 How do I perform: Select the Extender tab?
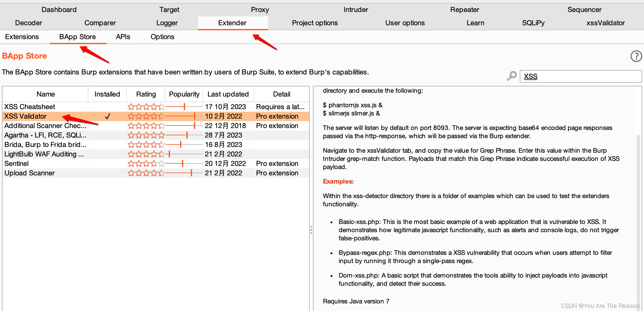233,23
